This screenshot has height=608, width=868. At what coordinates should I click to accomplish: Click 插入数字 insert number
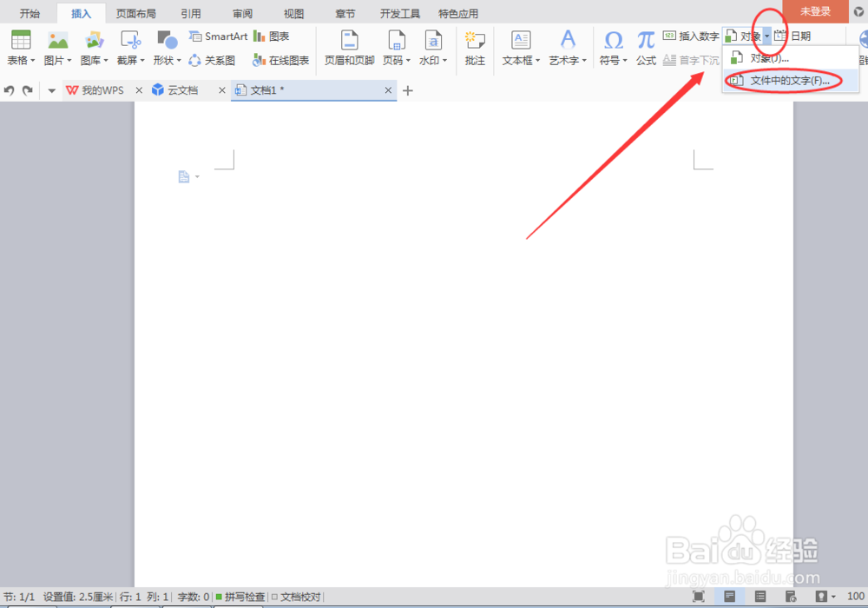pyautogui.click(x=691, y=36)
